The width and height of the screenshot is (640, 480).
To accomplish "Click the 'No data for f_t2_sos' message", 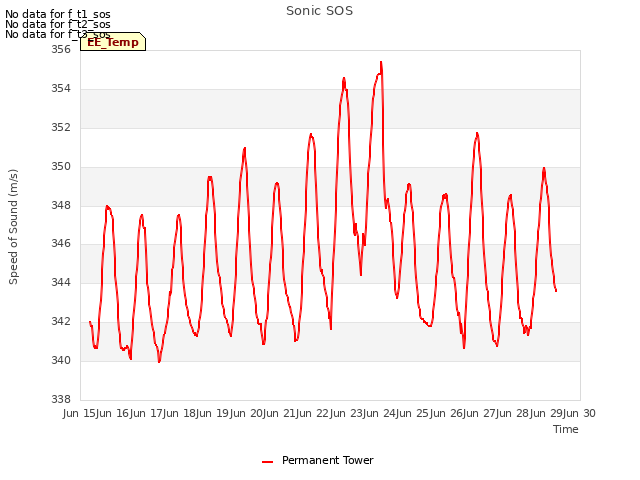I will pos(58,24).
